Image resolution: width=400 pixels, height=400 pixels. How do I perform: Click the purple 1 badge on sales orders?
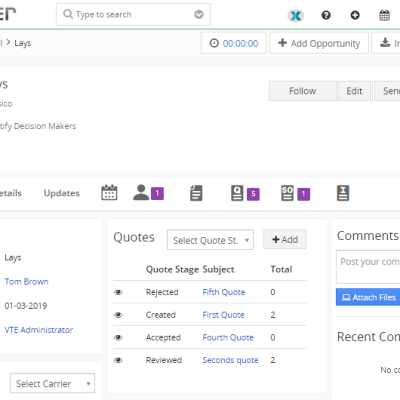pyautogui.click(x=303, y=194)
